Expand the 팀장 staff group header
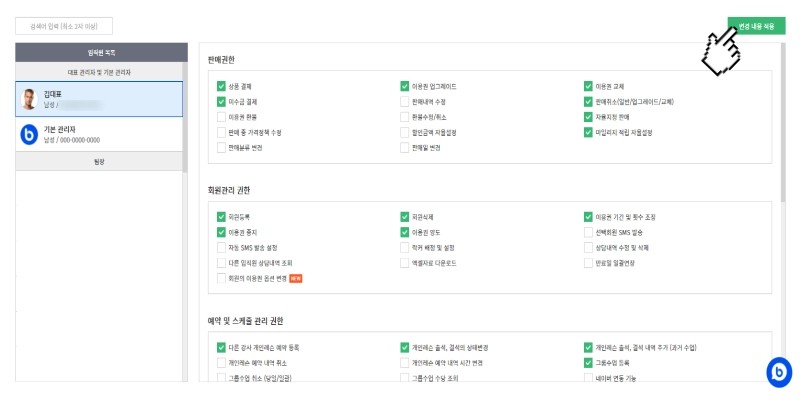Screen dimensions: 800x400 tap(99, 161)
